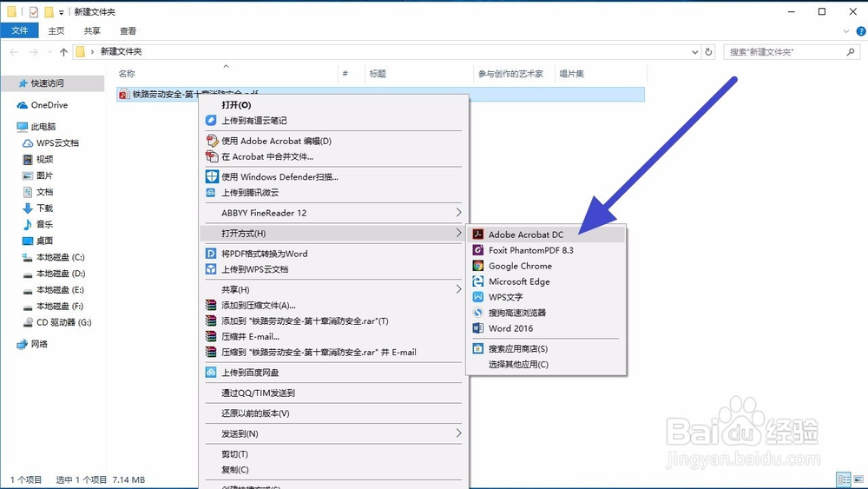
Task: Expand 共享(H) submenu arrow
Action: (458, 289)
